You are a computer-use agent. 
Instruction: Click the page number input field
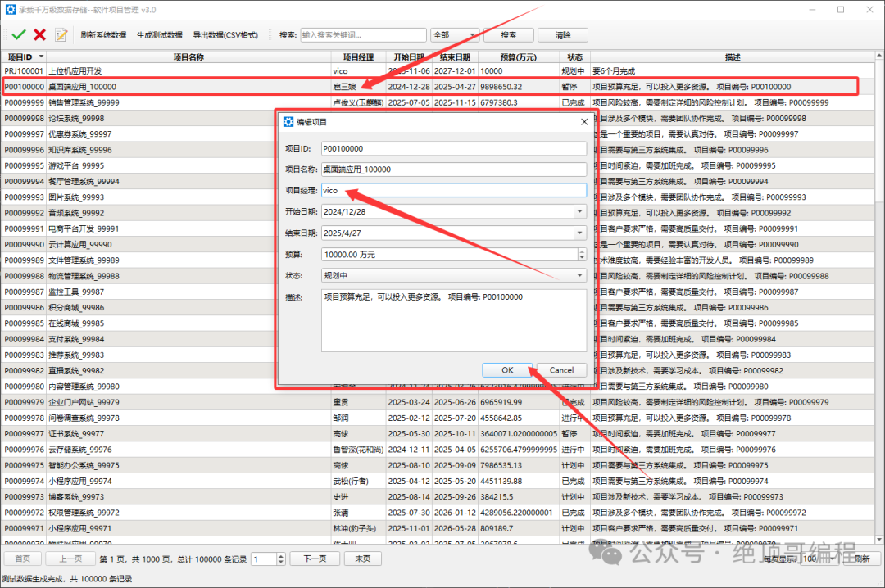point(264,559)
